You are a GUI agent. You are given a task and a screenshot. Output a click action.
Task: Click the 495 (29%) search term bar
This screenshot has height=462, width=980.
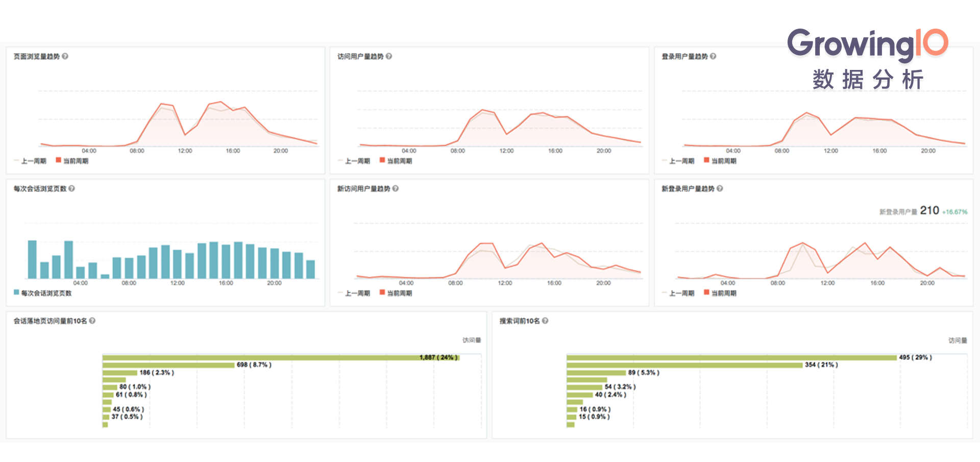coord(731,358)
